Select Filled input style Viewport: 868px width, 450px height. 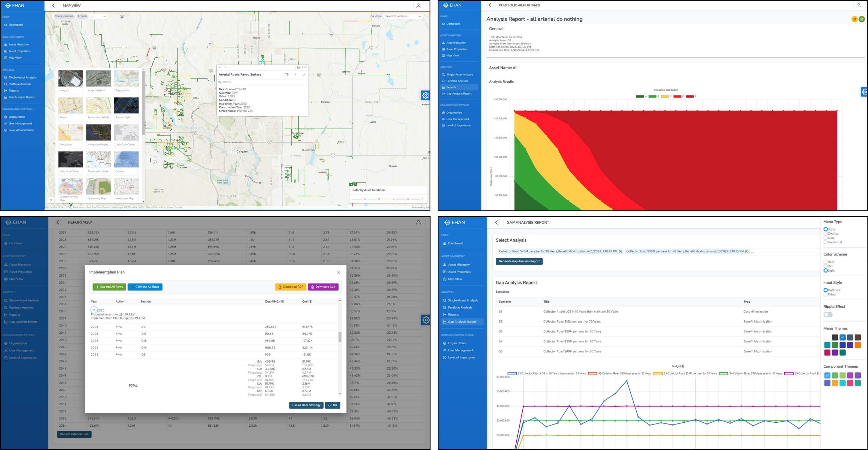825,295
